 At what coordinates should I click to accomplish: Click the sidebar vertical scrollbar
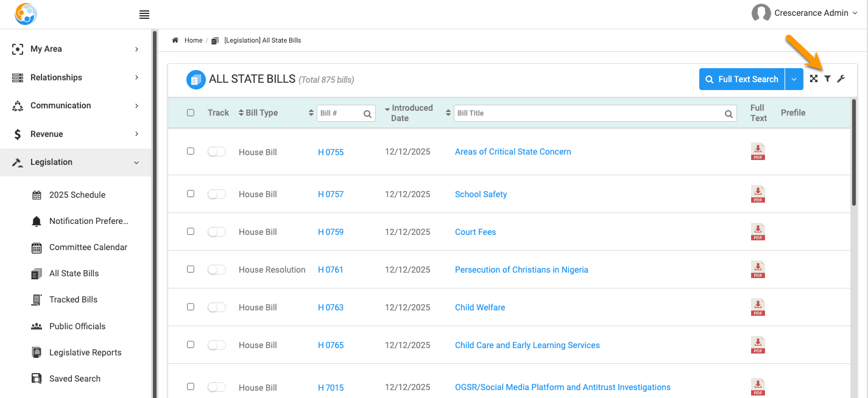pyautogui.click(x=155, y=213)
